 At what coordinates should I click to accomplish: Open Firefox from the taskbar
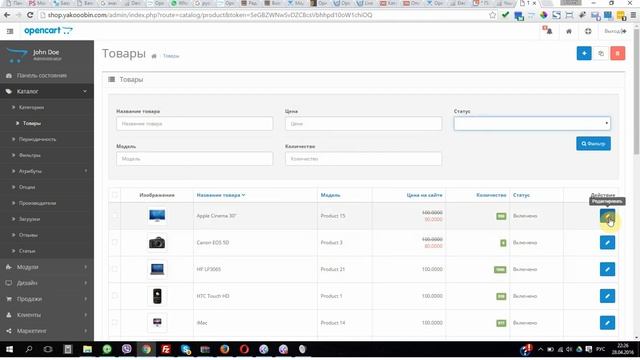click(x=224, y=349)
